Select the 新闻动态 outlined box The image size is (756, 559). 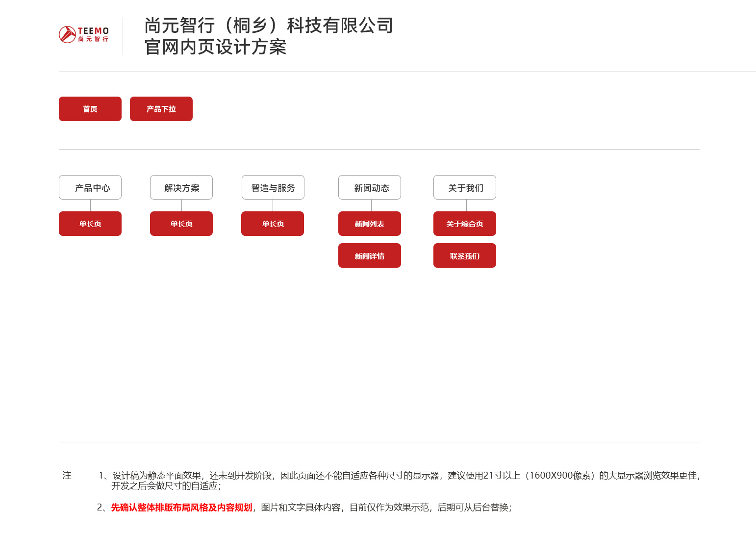pos(370,187)
